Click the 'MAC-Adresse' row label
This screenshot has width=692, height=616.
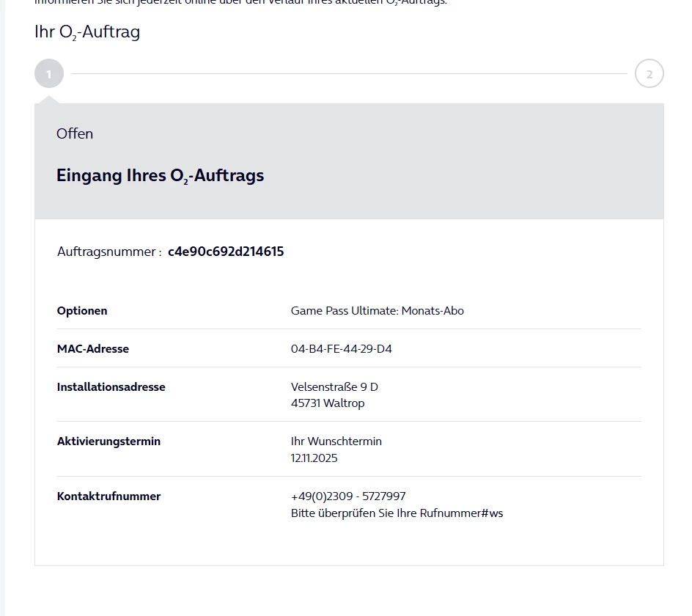(x=93, y=349)
